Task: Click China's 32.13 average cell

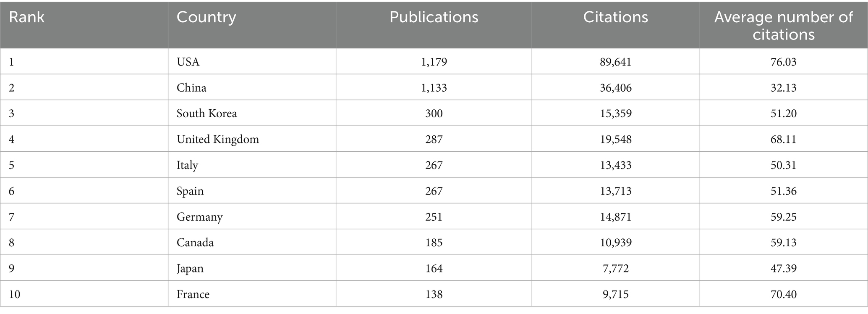Action: click(x=783, y=87)
